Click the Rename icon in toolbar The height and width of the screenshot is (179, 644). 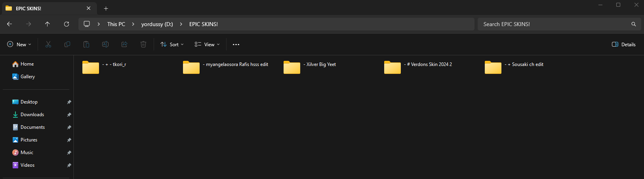click(105, 45)
